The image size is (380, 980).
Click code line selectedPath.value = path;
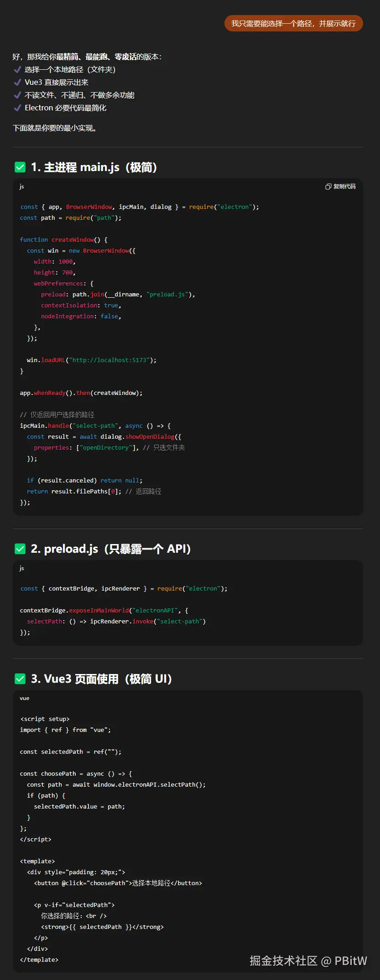[x=79, y=807]
